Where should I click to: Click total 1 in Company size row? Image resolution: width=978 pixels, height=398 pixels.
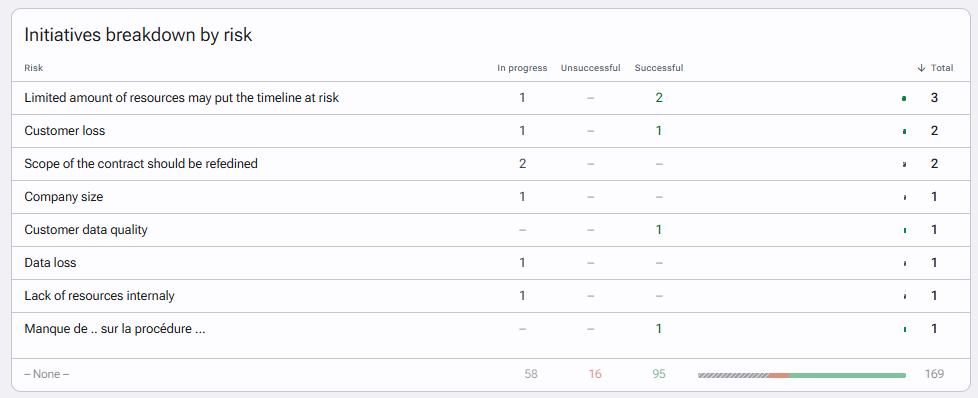click(934, 197)
